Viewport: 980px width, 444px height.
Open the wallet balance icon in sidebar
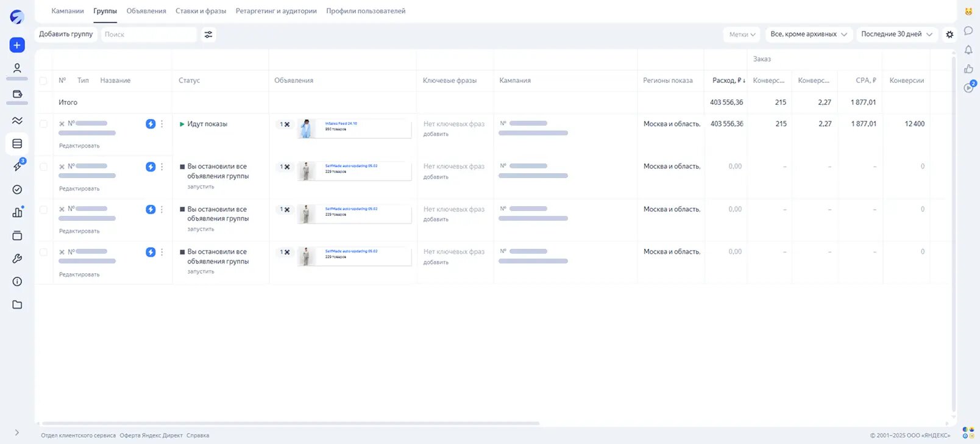[17, 95]
